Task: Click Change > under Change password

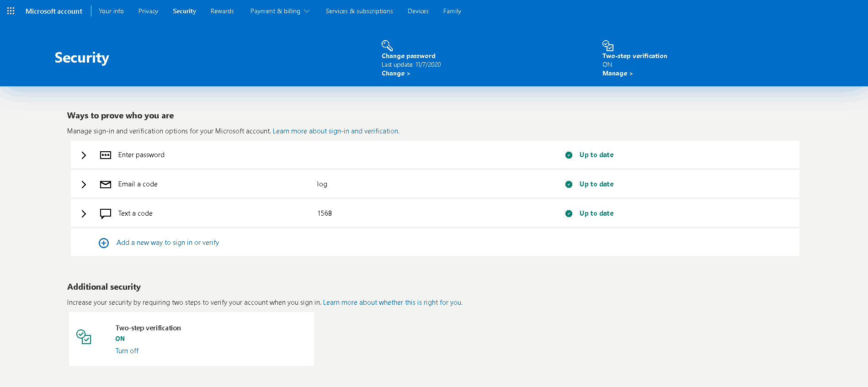Action: pyautogui.click(x=396, y=74)
